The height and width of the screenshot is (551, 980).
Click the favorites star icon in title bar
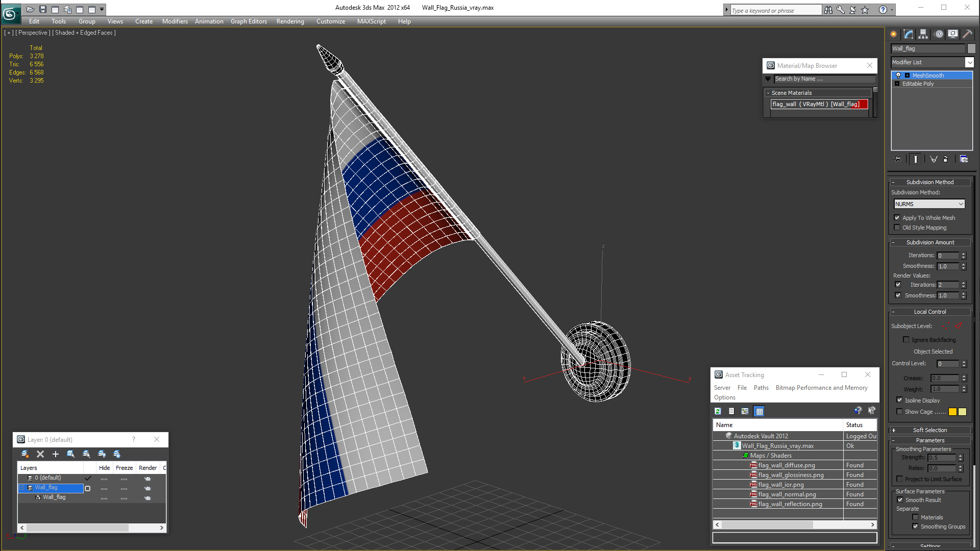coord(865,10)
